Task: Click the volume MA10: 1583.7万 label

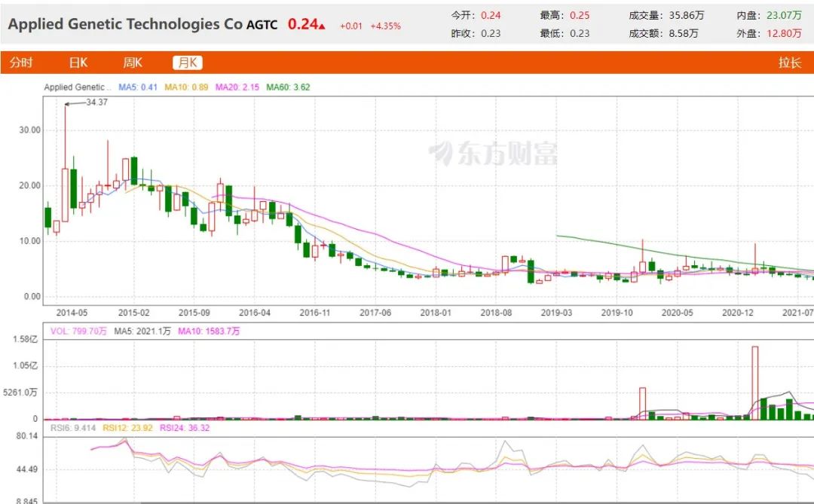Action: point(209,331)
